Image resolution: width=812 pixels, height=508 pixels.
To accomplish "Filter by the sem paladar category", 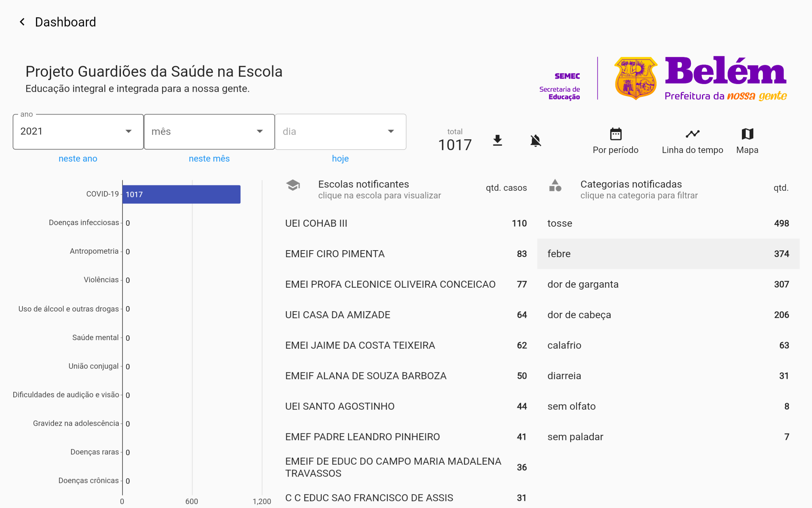I will point(668,437).
